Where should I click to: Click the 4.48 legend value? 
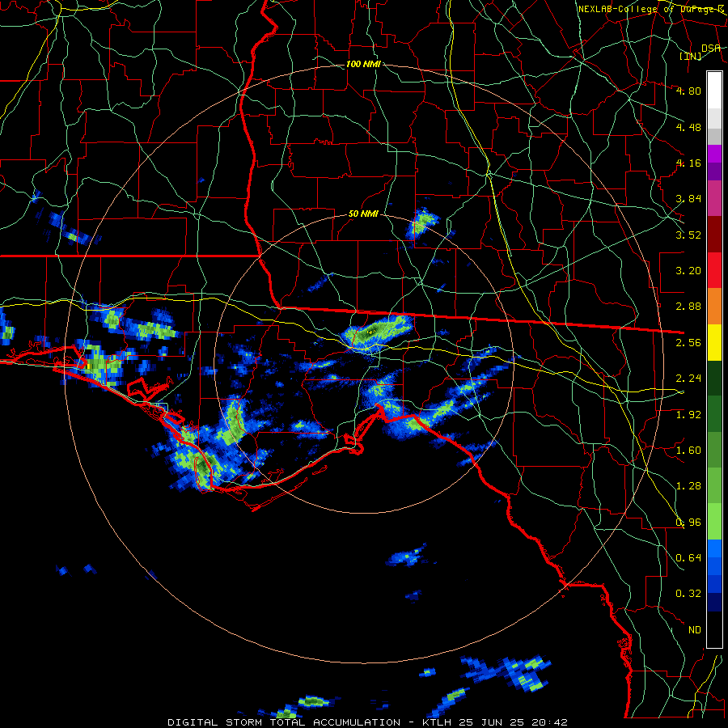(688, 127)
